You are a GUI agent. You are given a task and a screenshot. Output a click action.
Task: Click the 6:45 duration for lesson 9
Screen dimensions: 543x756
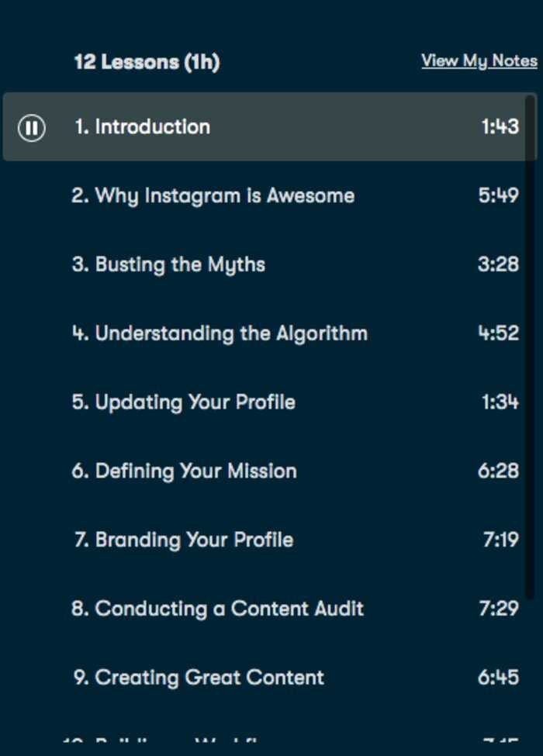(x=499, y=678)
